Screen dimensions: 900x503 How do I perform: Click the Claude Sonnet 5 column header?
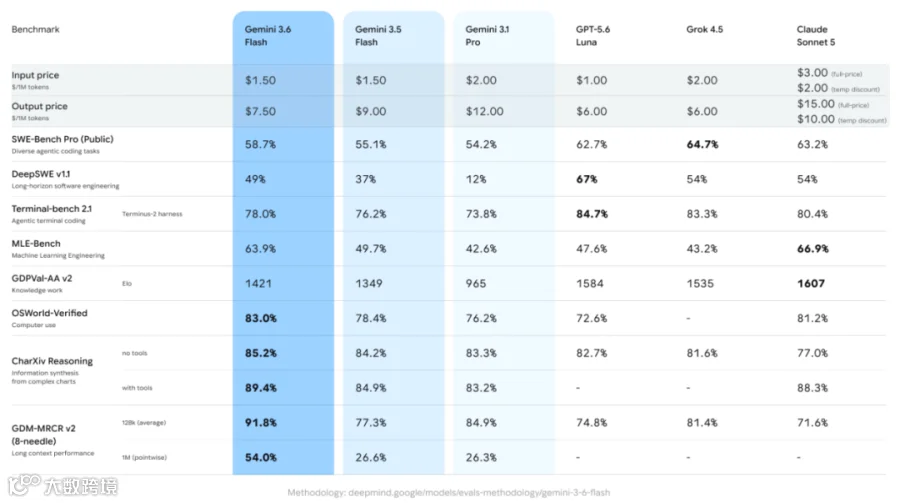(x=816, y=36)
